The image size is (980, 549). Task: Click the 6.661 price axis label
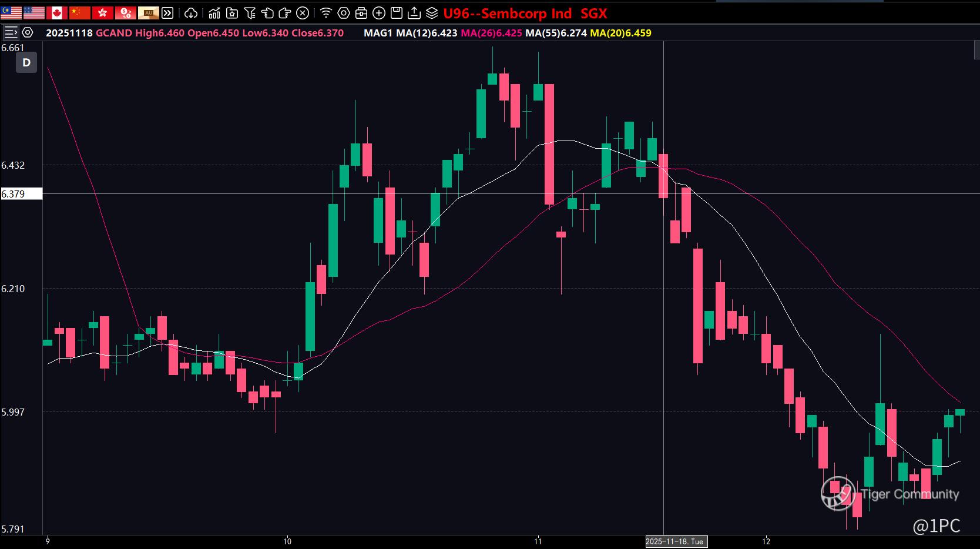pos(13,48)
